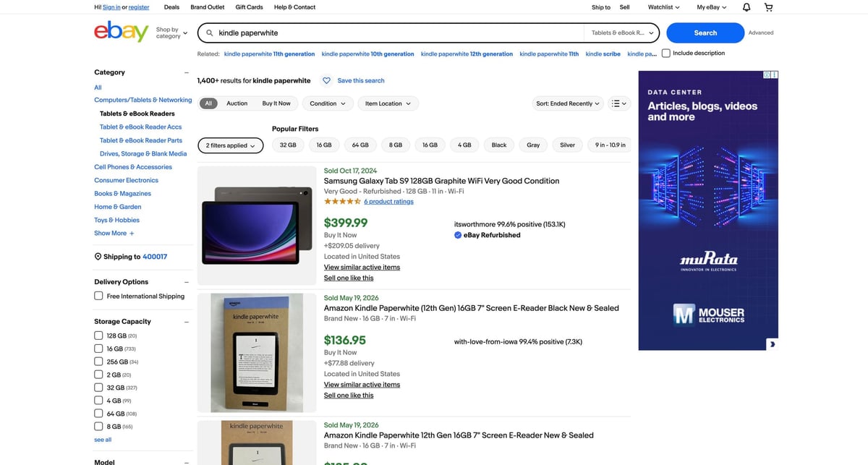Click Ship to in the header
Image resolution: width=868 pixels, height=465 pixels.
(x=601, y=7)
